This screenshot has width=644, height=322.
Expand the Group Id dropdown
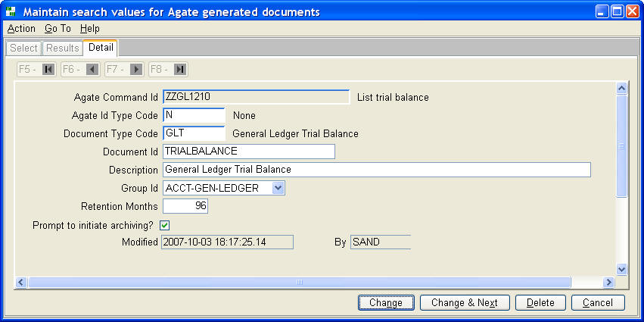click(x=278, y=189)
